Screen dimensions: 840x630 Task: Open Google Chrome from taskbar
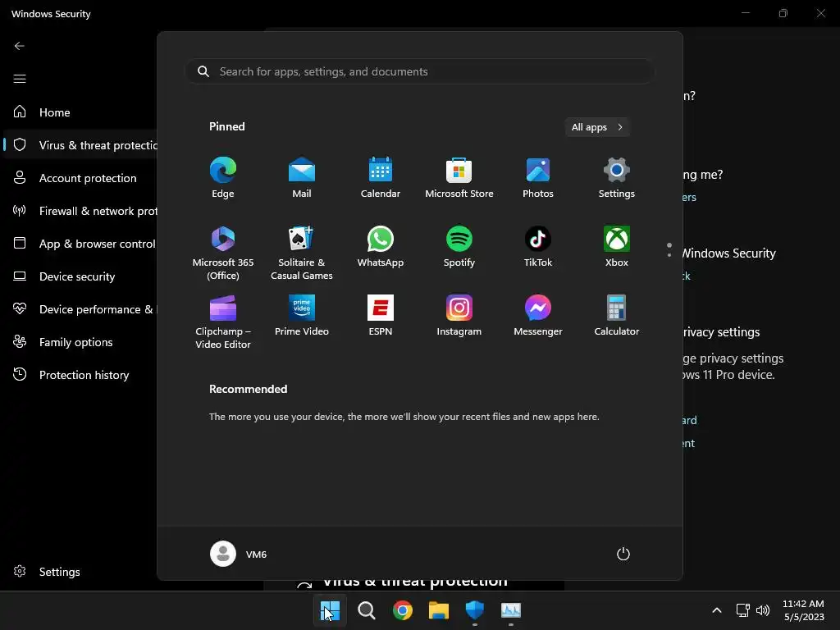pos(402,610)
